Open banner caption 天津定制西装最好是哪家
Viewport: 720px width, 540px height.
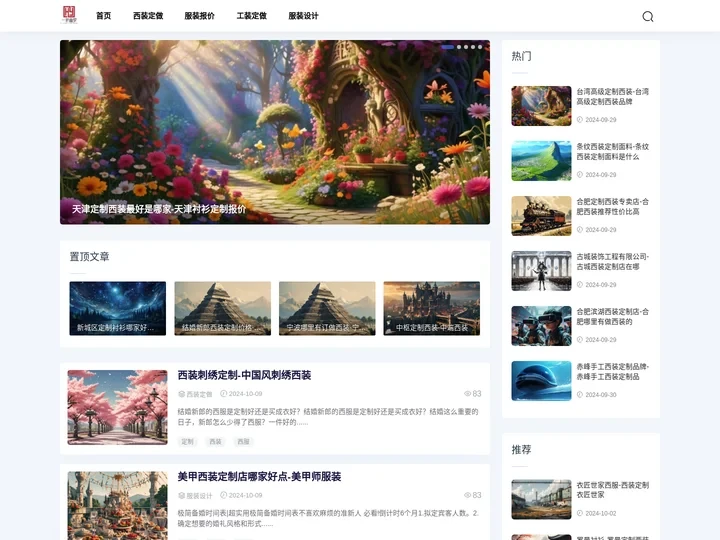pos(159,209)
